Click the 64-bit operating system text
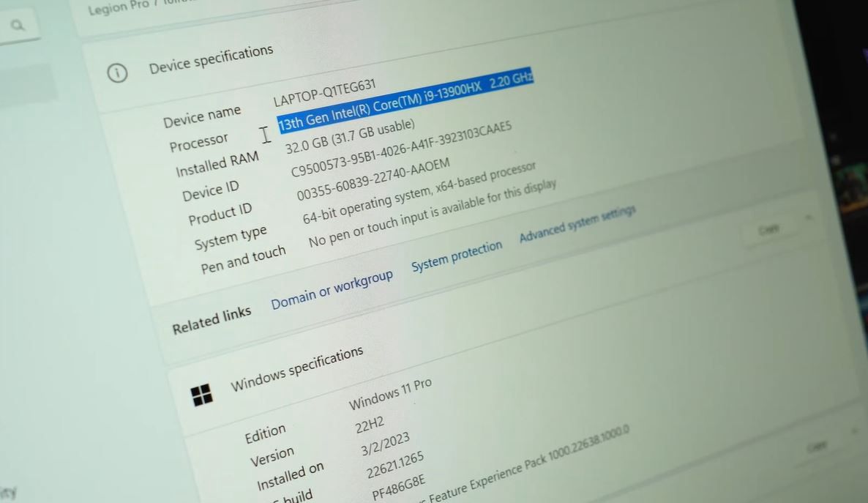Screen dimensions: 868x503 click(419, 193)
